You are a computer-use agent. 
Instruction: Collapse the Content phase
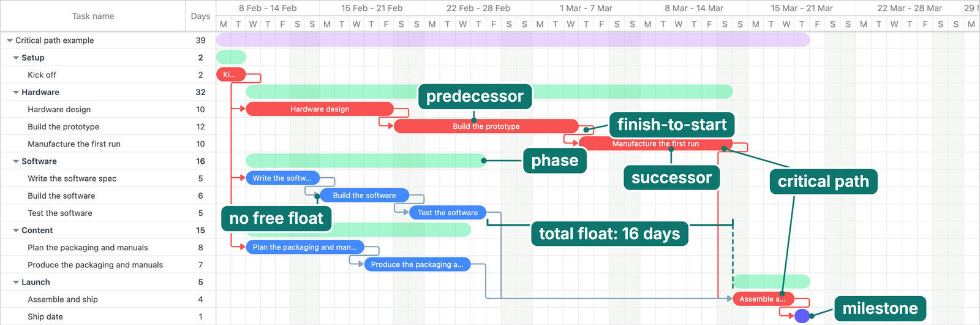(x=16, y=231)
